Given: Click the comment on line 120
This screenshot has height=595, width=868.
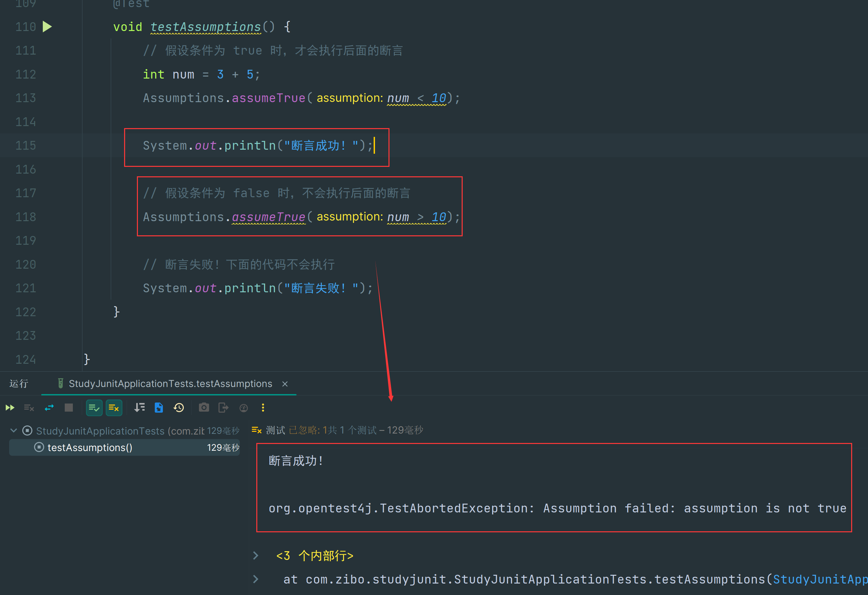Looking at the screenshot, I should (239, 265).
